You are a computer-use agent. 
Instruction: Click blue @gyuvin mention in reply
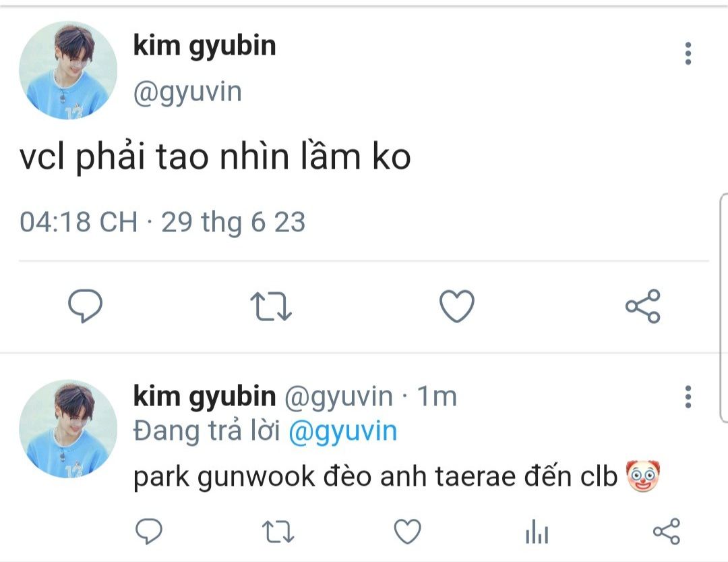342,431
